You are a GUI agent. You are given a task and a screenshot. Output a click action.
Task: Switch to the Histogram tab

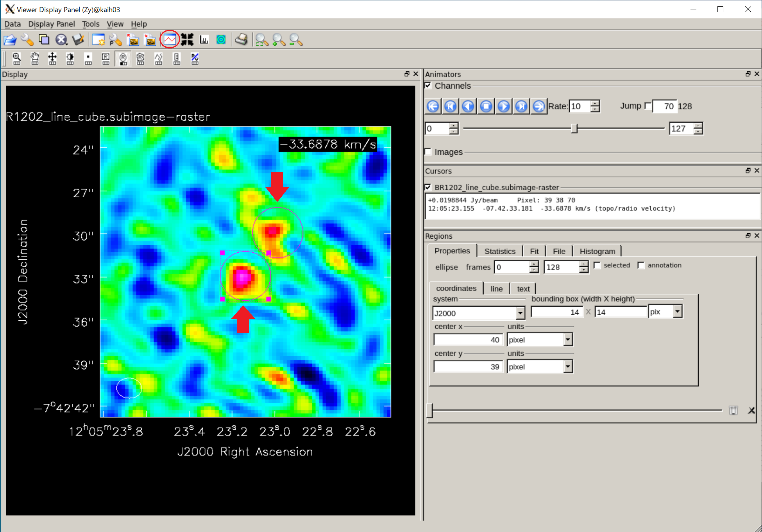pyautogui.click(x=597, y=251)
